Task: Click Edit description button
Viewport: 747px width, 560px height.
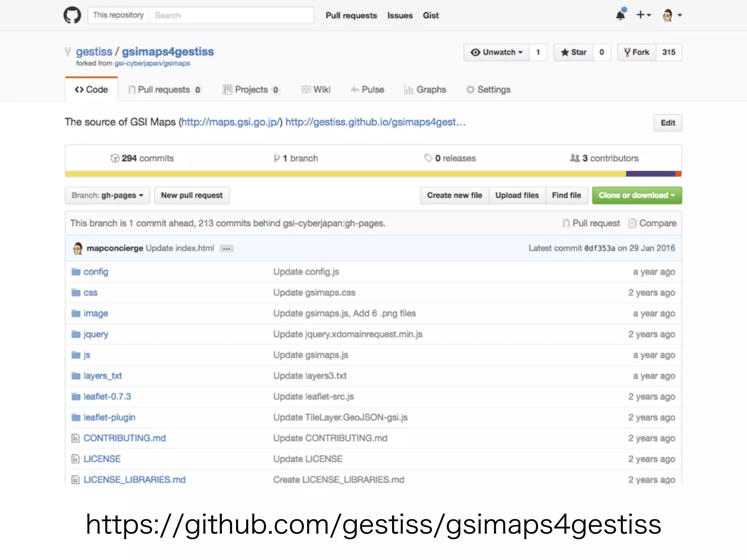Action: [x=667, y=123]
